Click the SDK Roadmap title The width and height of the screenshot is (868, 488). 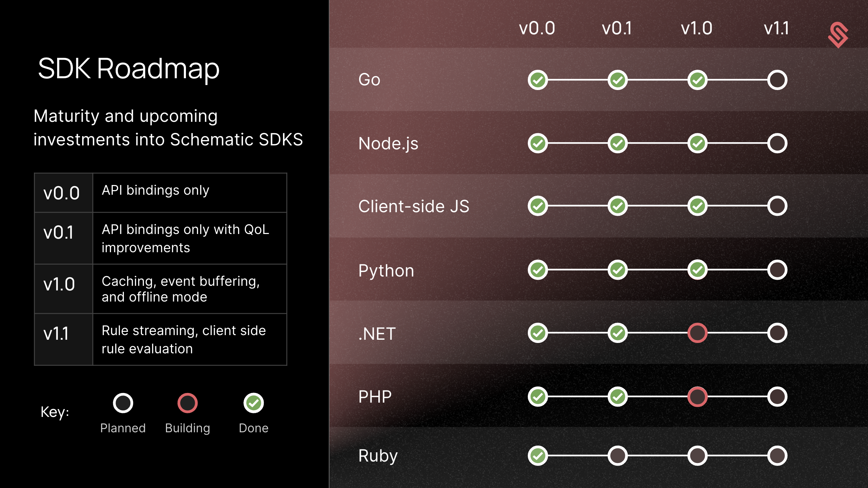[128, 68]
